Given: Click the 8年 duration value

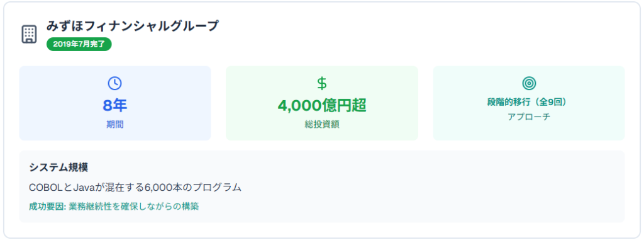Looking at the screenshot, I should [x=115, y=105].
